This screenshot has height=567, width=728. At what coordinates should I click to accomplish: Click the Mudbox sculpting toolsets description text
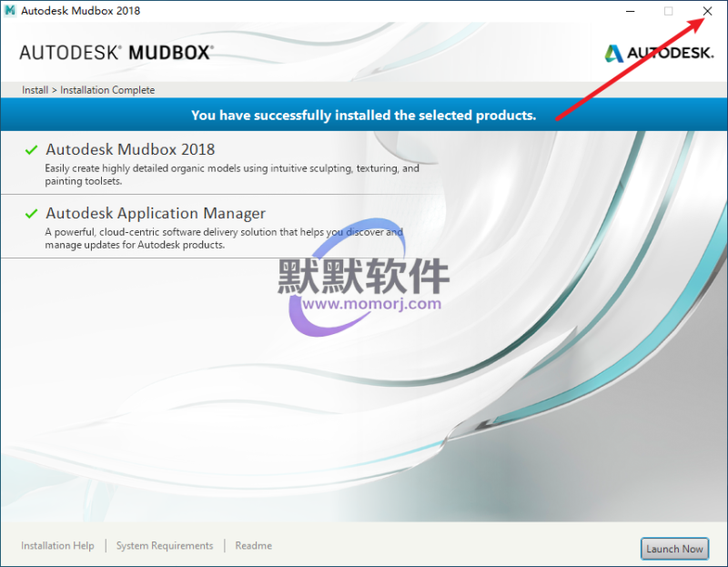pos(232,175)
